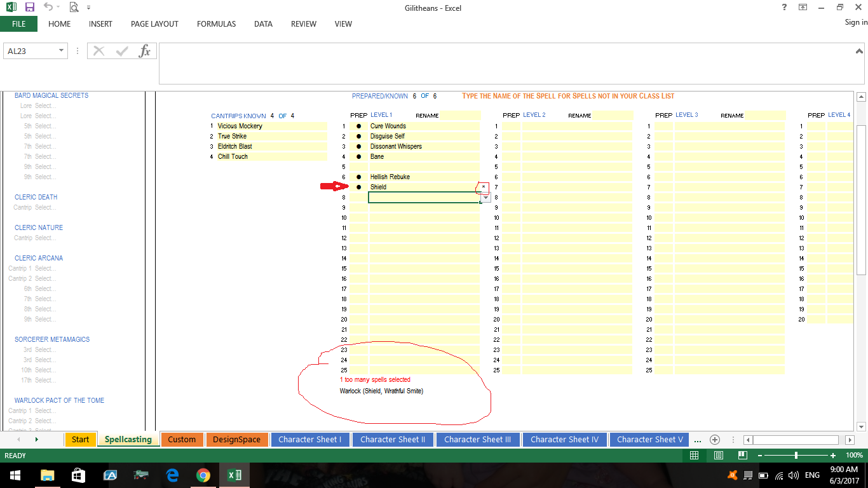This screenshot has width=868, height=488.
Task: Click the Cancel X icon in formula bar
Action: (x=98, y=51)
